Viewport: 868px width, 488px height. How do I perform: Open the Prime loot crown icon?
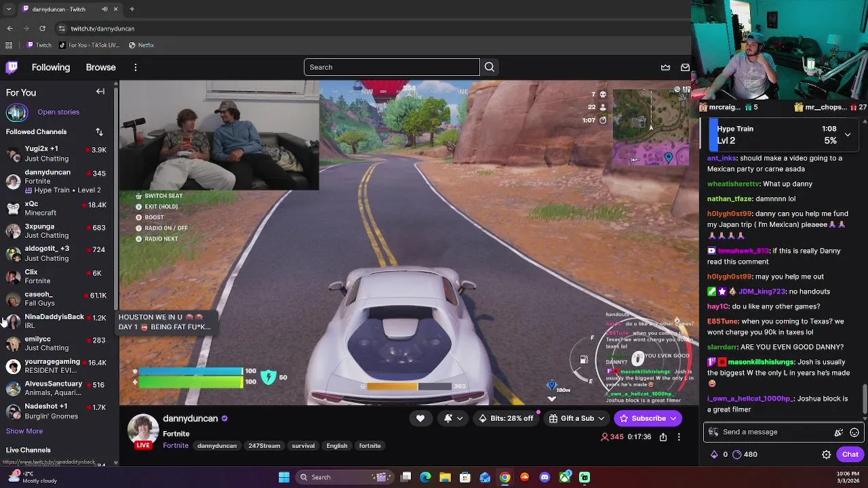665,67
